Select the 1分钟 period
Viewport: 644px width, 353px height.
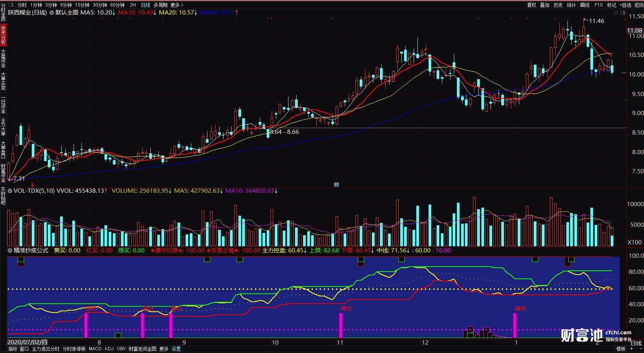click(36, 5)
